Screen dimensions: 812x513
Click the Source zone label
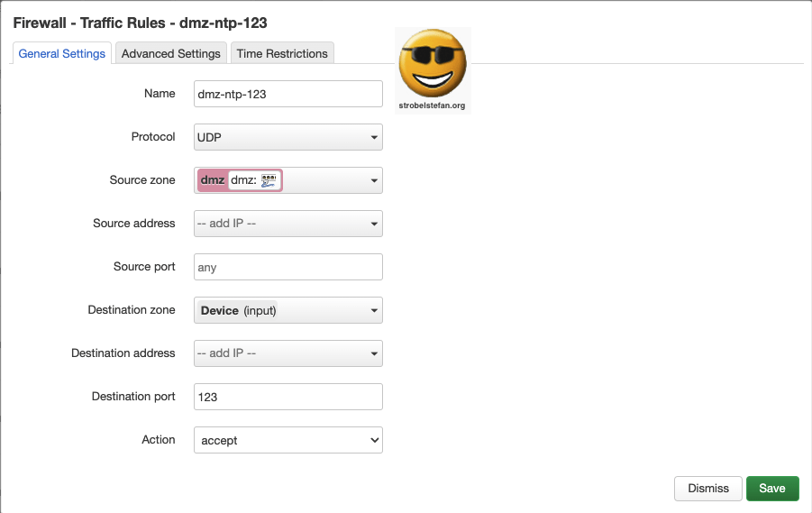(x=141, y=179)
